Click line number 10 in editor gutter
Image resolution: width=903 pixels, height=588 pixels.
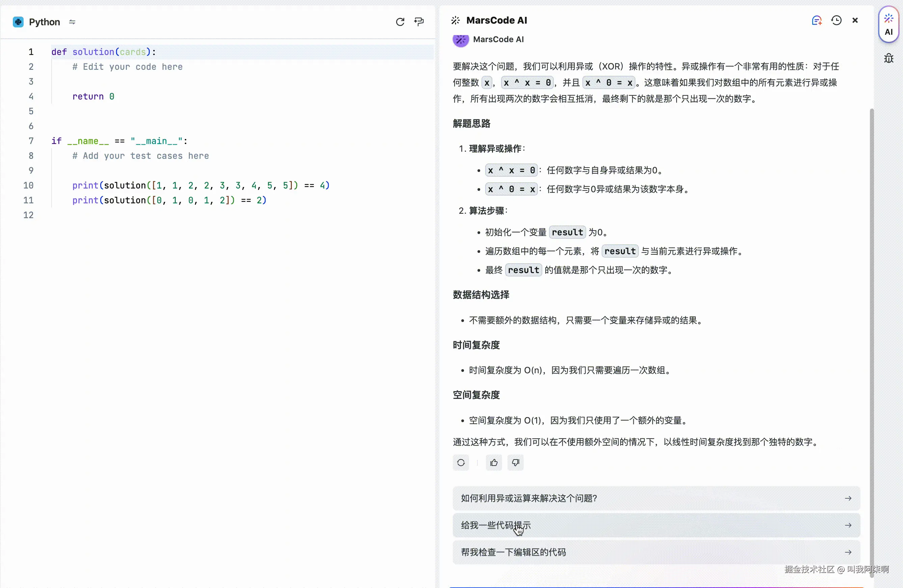[x=28, y=185]
